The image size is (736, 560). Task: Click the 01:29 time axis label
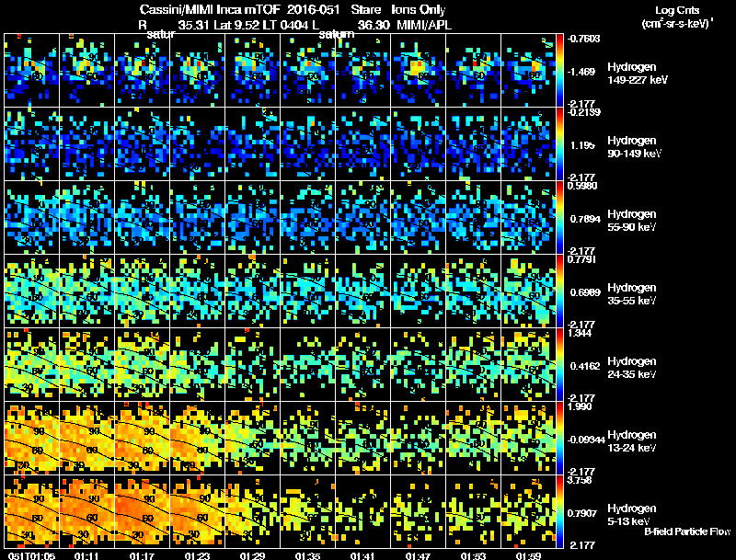point(252,556)
